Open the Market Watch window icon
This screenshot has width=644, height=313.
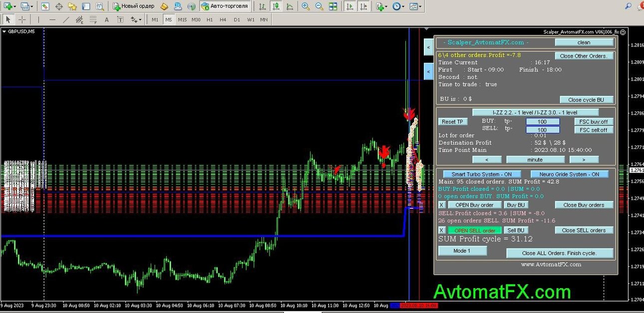(x=45, y=6)
